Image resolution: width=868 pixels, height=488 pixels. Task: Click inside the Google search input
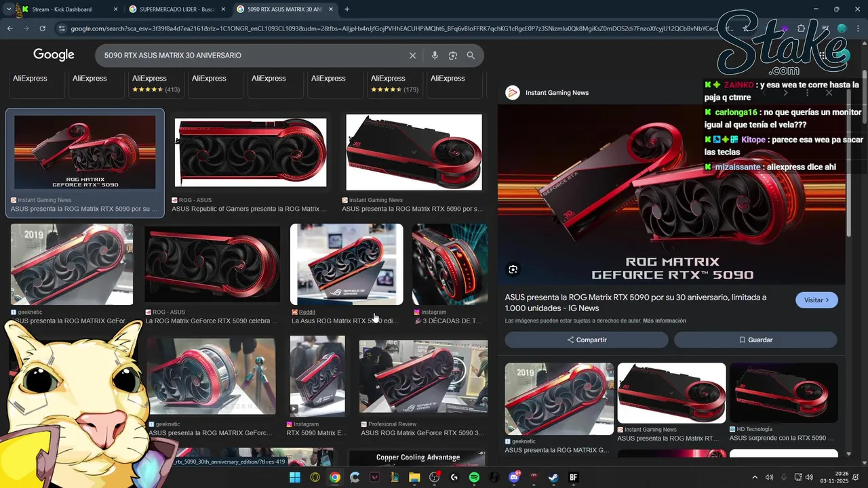[x=251, y=56]
